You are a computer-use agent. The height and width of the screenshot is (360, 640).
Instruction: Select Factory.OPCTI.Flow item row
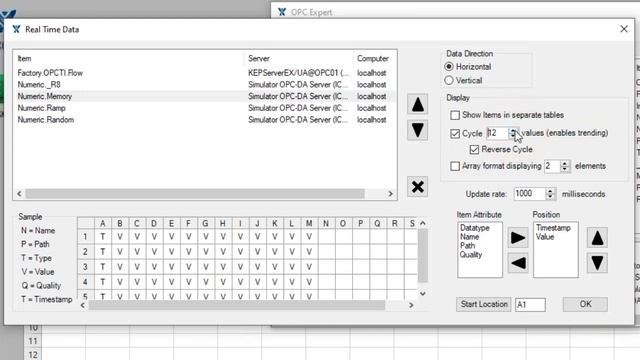click(x=204, y=73)
